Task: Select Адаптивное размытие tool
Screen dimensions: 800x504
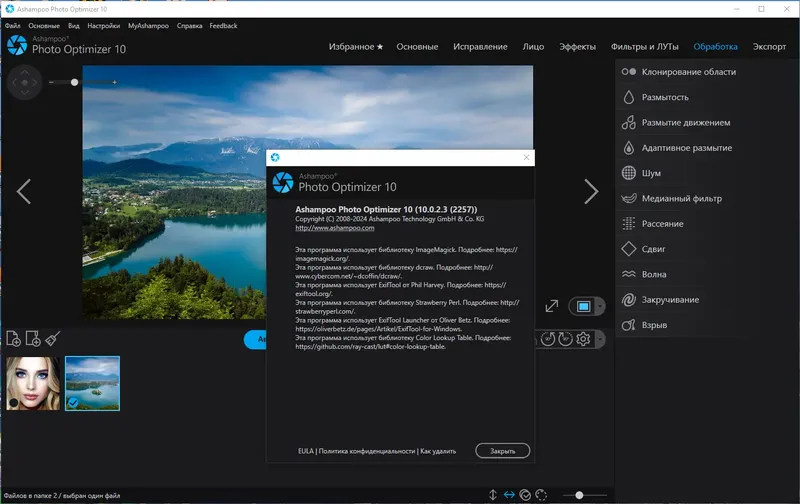Action: 679,148
